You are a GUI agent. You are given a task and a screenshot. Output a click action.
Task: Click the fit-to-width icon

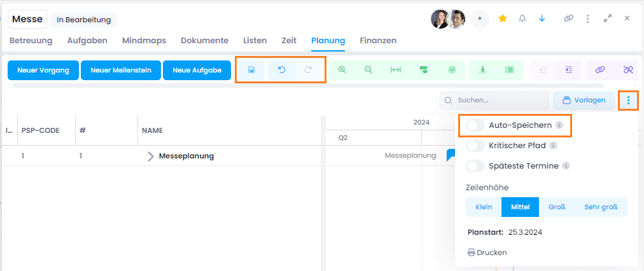(x=396, y=70)
